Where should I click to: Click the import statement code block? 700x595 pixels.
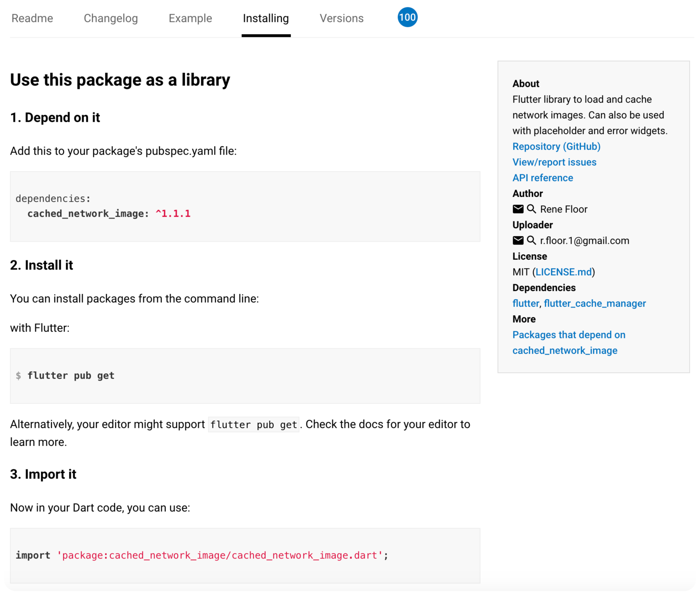[x=245, y=555]
